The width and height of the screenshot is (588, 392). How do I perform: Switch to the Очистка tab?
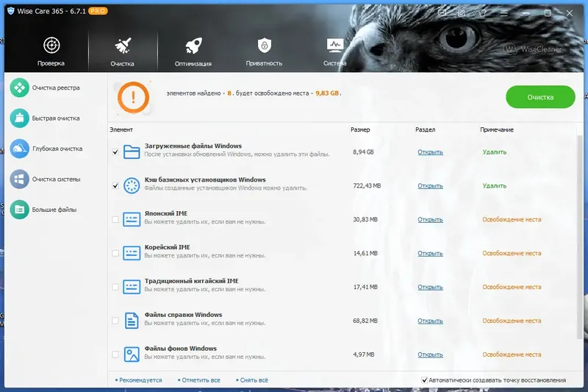(x=123, y=51)
